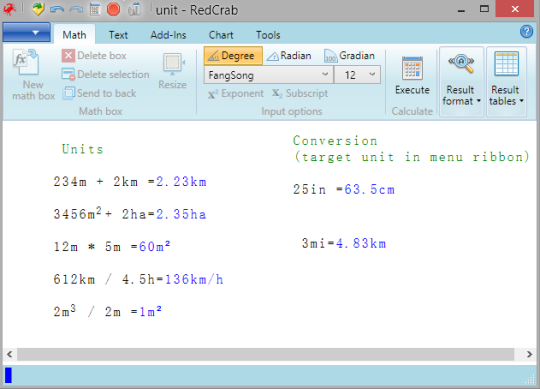Click the chart icon in quick access toolbar
Viewport: 540px width, 389px height.
(134, 9)
